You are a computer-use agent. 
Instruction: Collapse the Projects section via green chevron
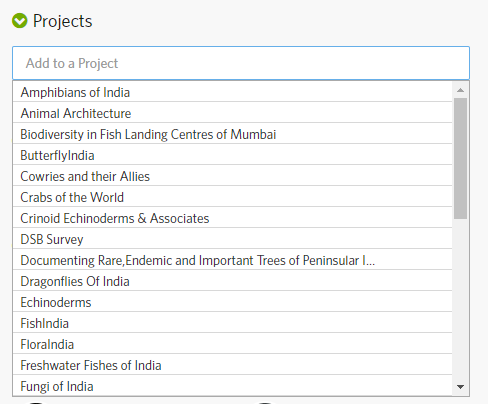click(x=20, y=21)
